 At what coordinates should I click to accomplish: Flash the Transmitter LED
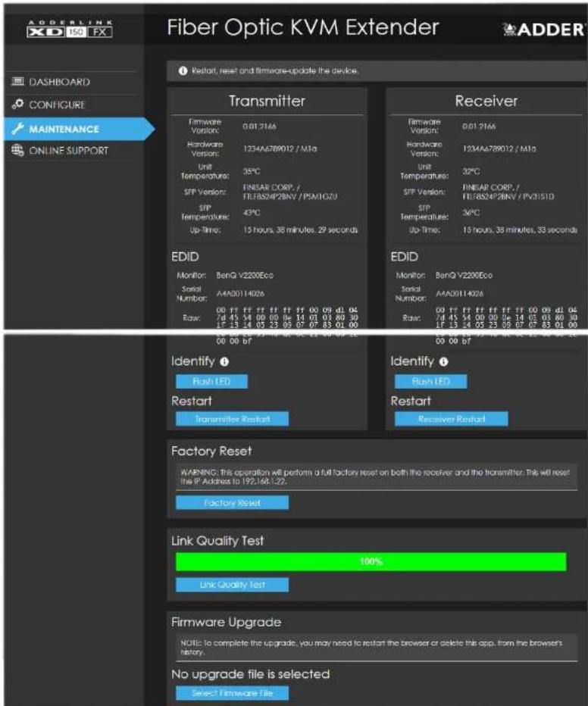[x=211, y=381]
